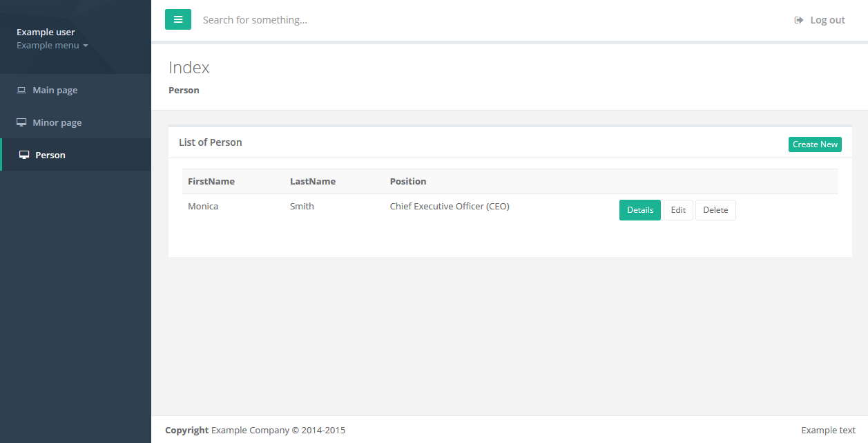Expand the Example menu dropdown
The height and width of the screenshot is (443, 868).
(x=52, y=46)
